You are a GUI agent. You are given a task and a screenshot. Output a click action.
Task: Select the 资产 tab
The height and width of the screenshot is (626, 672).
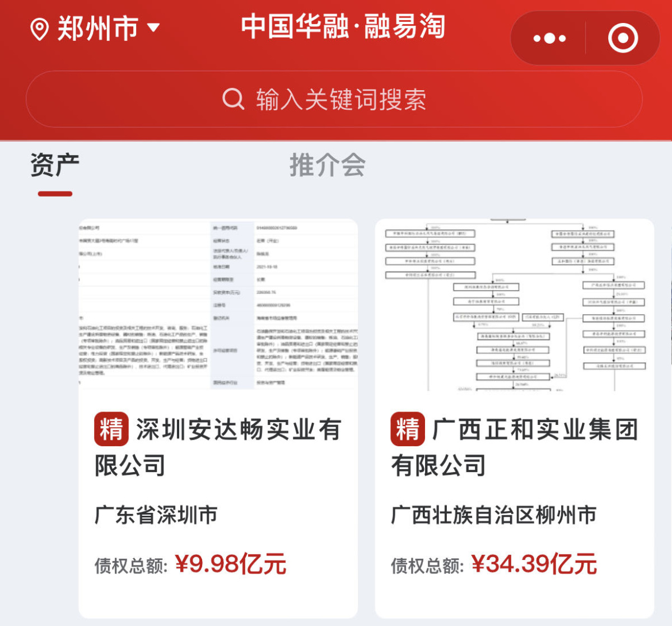click(x=55, y=165)
